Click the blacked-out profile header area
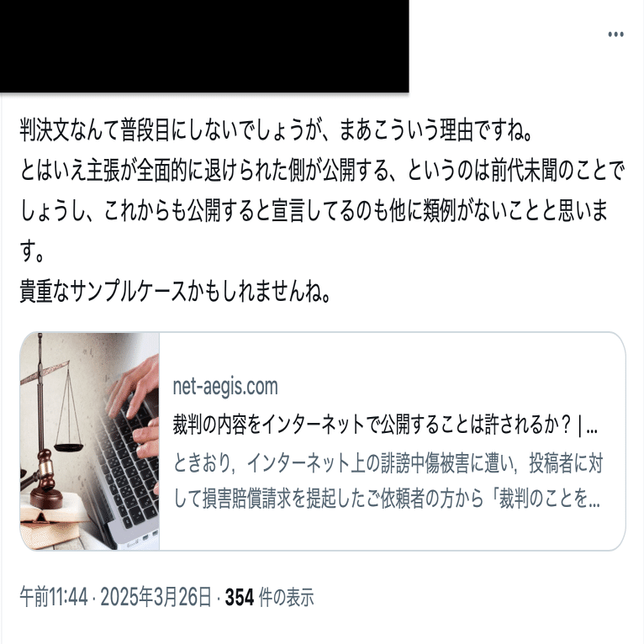644x644 pixels. (204, 46)
